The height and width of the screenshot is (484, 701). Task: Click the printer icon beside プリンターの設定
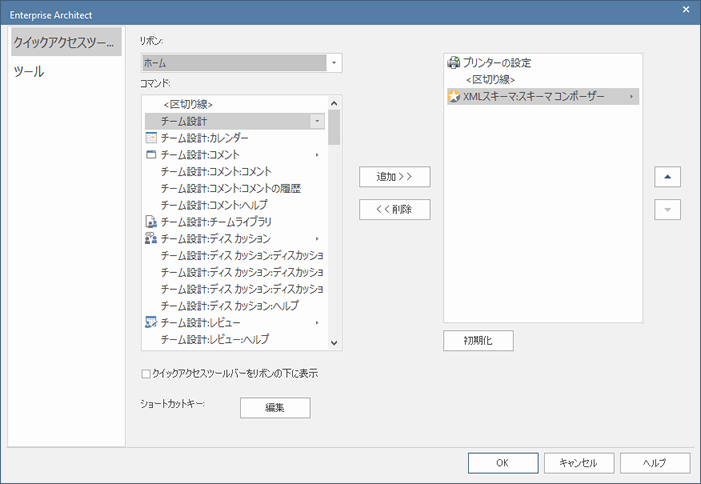453,63
